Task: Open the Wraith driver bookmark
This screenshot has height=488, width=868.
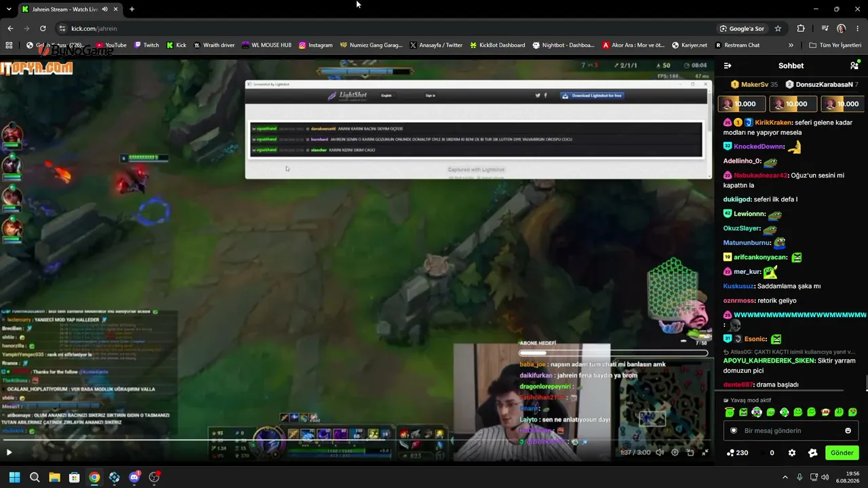Action: point(214,45)
